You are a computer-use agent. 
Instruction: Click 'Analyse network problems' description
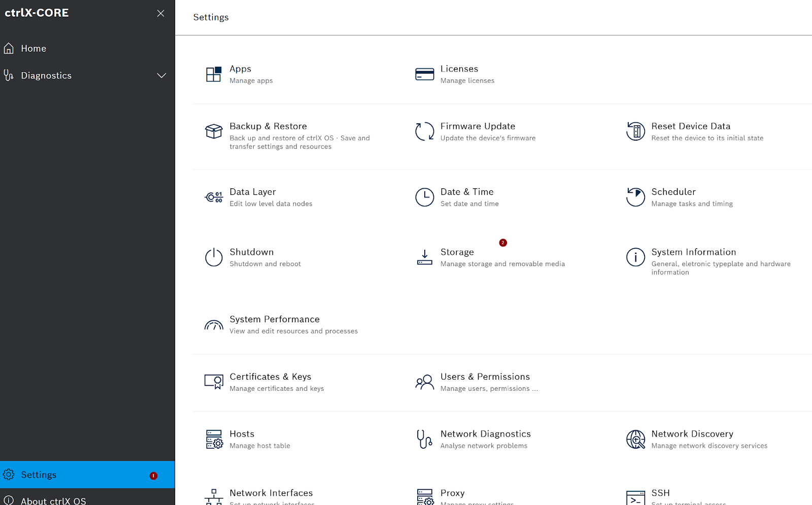[484, 446]
